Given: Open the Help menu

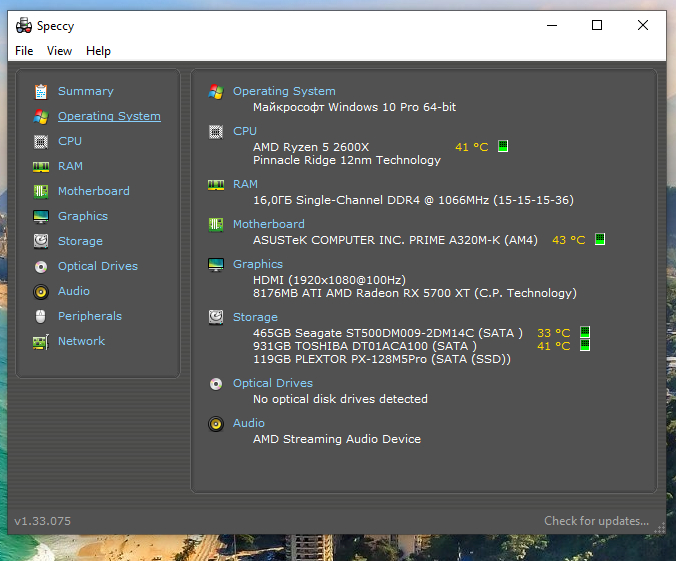Looking at the screenshot, I should pyautogui.click(x=98, y=51).
